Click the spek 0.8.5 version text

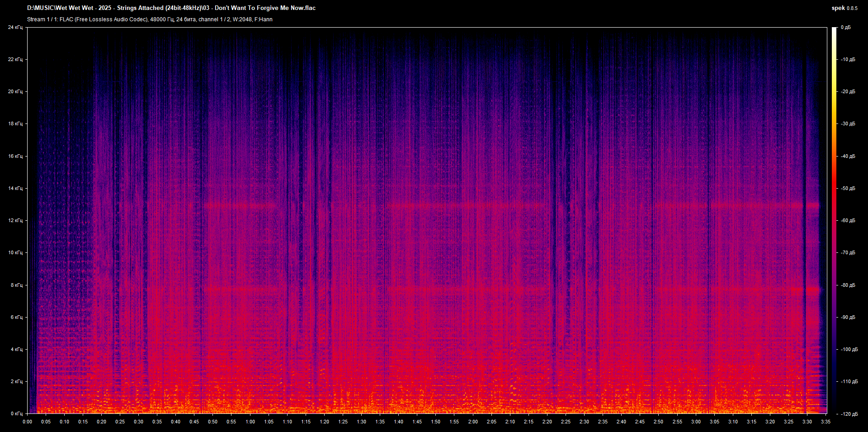coord(844,8)
